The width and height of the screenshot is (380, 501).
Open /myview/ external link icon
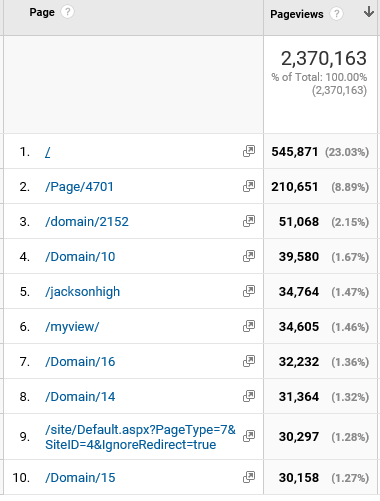[x=249, y=326]
